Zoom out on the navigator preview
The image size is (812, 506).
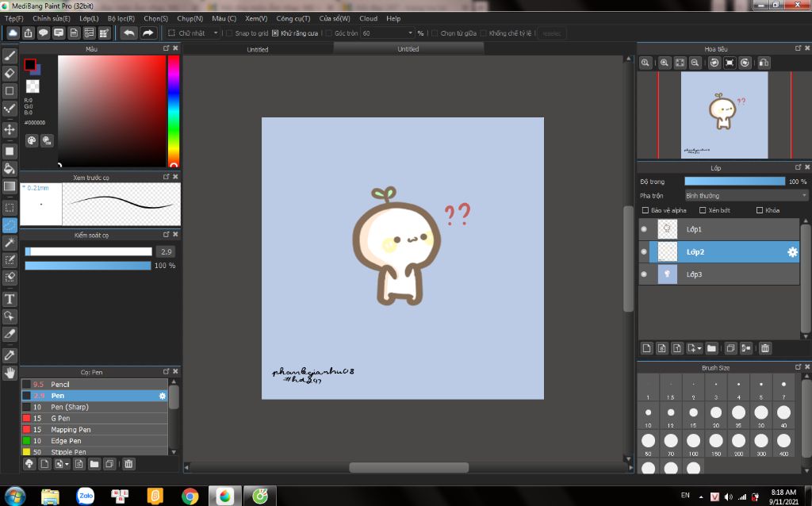[x=695, y=63]
